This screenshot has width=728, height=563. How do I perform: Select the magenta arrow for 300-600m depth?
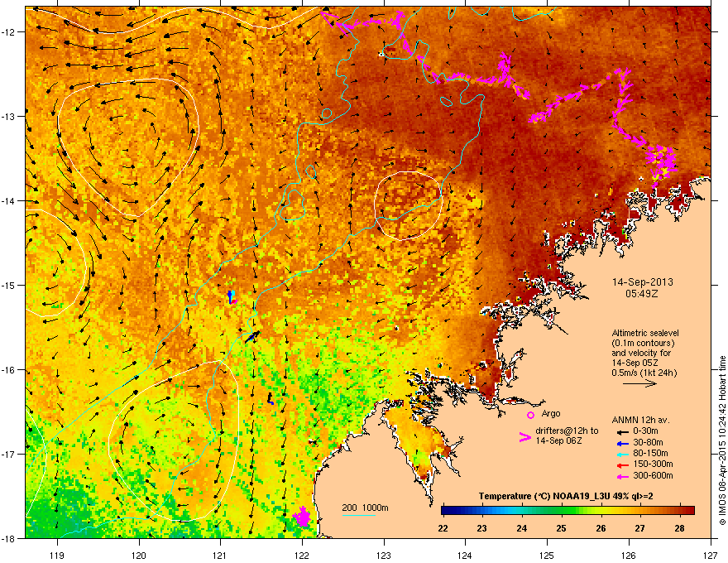pos(623,476)
